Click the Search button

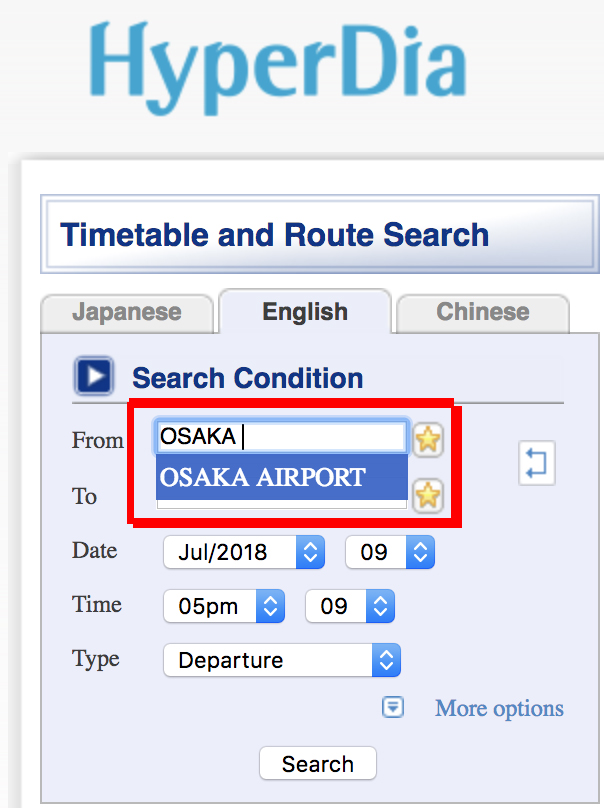click(317, 763)
